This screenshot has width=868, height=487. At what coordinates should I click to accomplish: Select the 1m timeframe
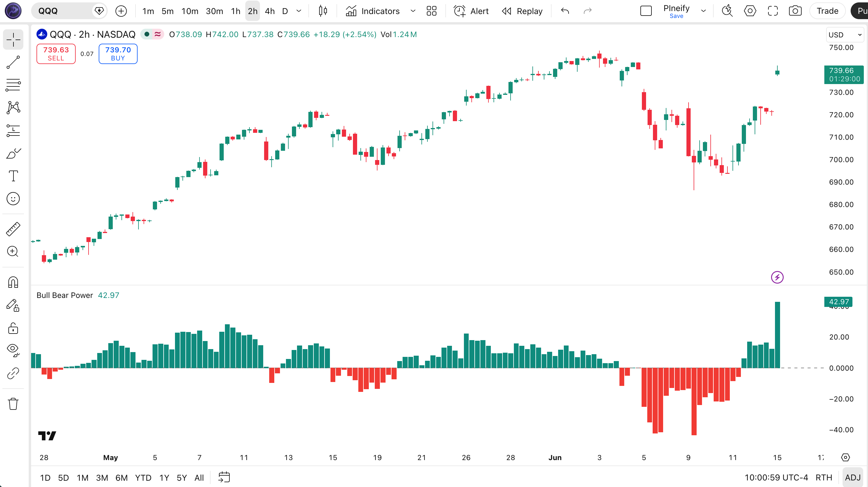pos(148,11)
